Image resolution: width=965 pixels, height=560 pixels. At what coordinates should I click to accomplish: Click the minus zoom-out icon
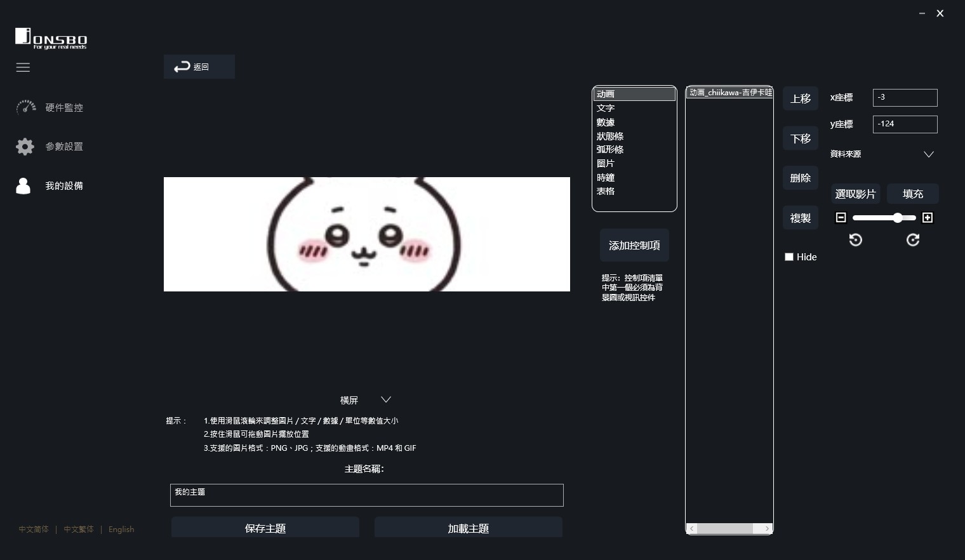(841, 218)
